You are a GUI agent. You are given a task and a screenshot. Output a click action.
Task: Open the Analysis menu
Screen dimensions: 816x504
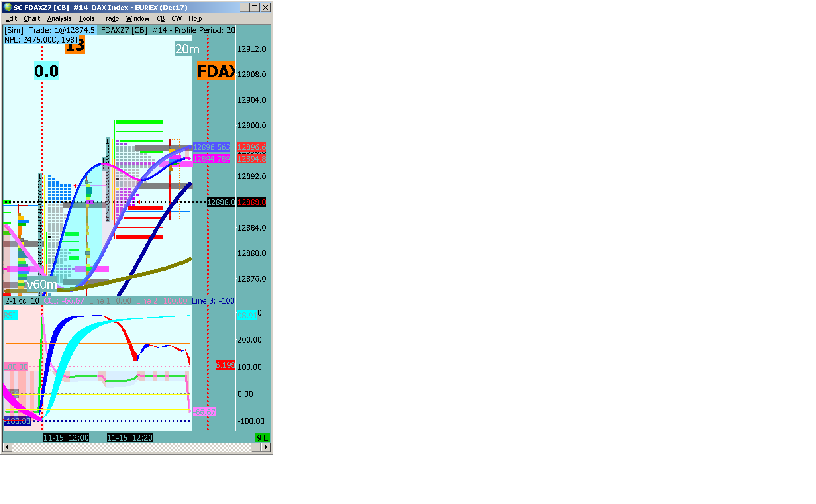pyautogui.click(x=59, y=18)
